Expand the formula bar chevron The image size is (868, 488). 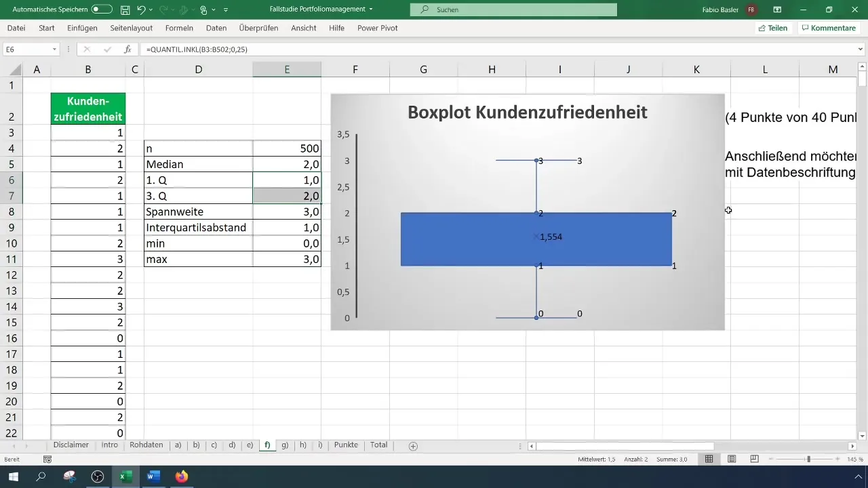coord(861,49)
